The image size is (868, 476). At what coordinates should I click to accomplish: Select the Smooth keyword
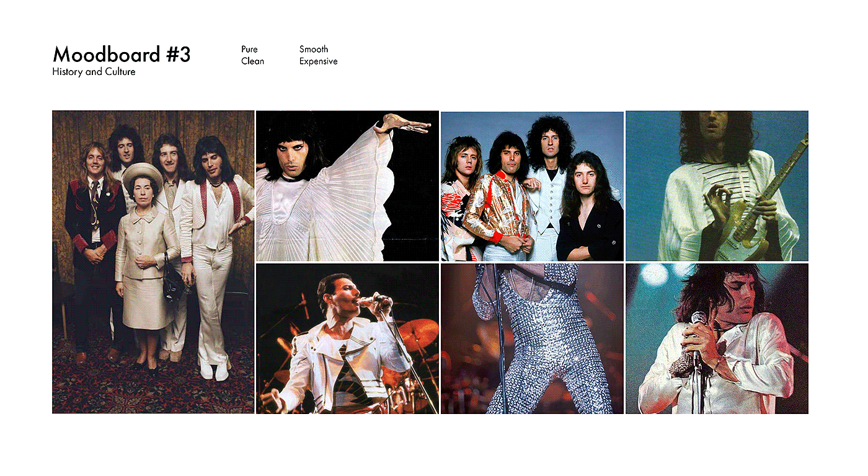click(314, 49)
